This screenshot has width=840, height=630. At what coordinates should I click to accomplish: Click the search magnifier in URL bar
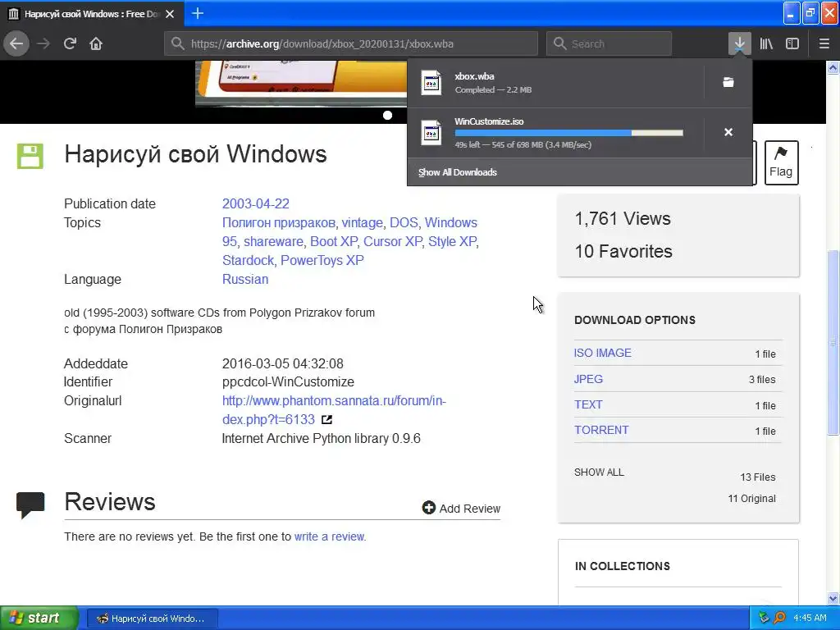178,43
